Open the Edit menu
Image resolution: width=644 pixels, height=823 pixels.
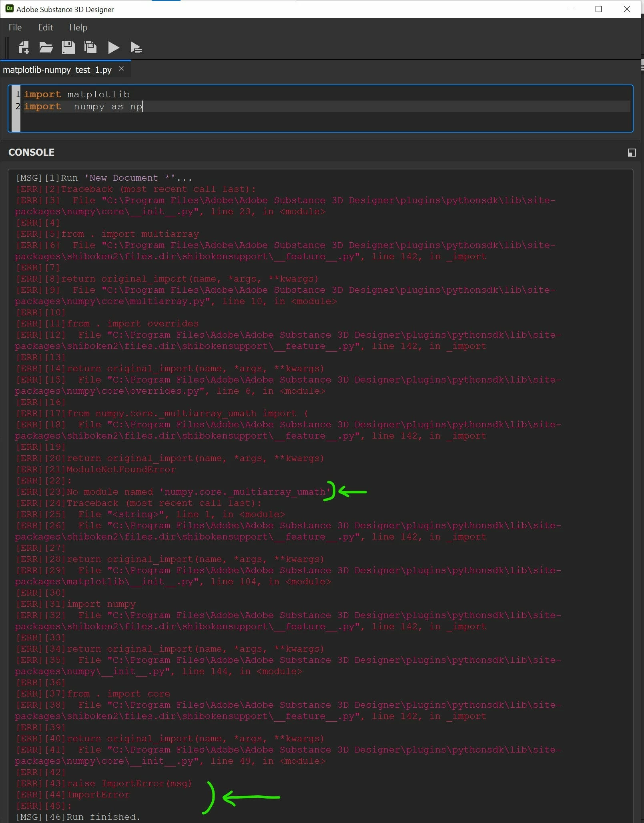click(x=46, y=27)
